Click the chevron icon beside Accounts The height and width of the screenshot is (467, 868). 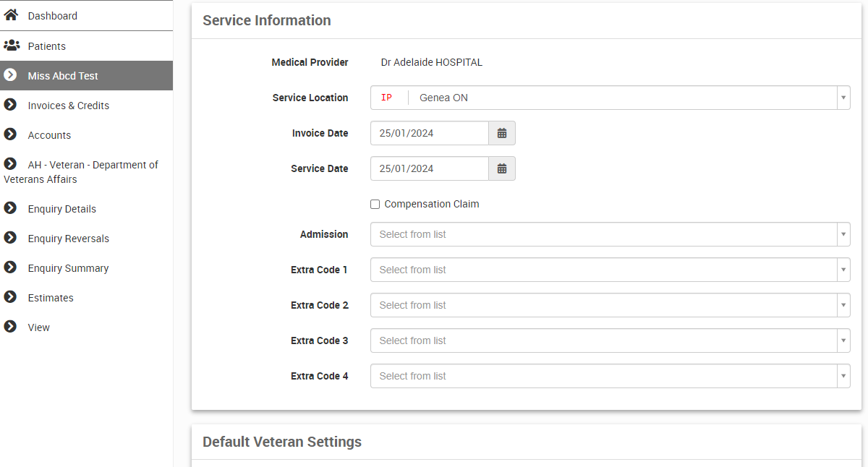[10, 134]
